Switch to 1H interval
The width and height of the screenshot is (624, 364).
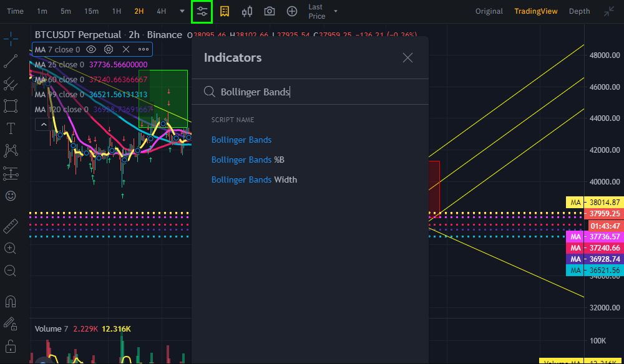pos(116,11)
